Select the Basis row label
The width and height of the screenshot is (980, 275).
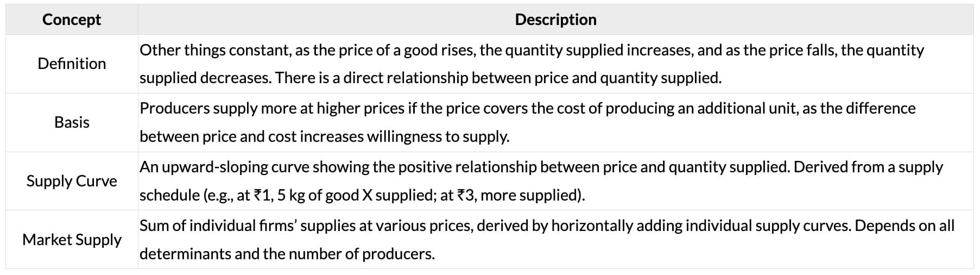(x=72, y=122)
